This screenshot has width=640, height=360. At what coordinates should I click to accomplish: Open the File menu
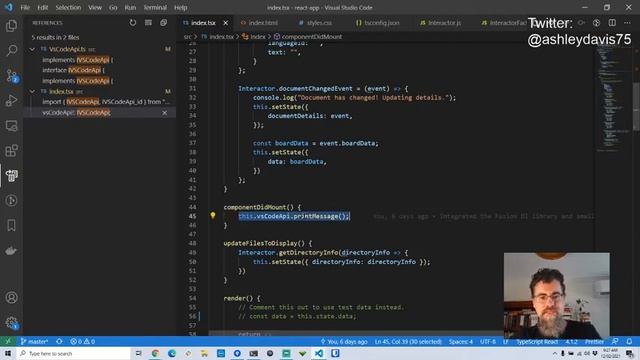click(25, 7)
